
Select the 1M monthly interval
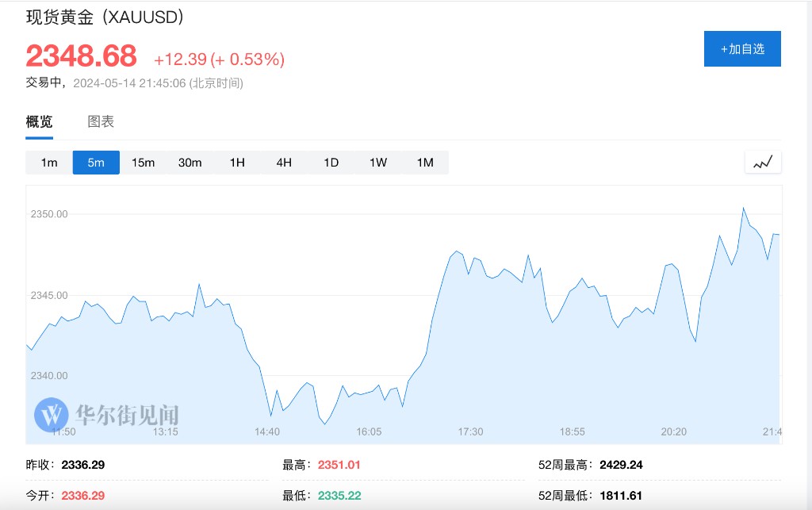425,163
